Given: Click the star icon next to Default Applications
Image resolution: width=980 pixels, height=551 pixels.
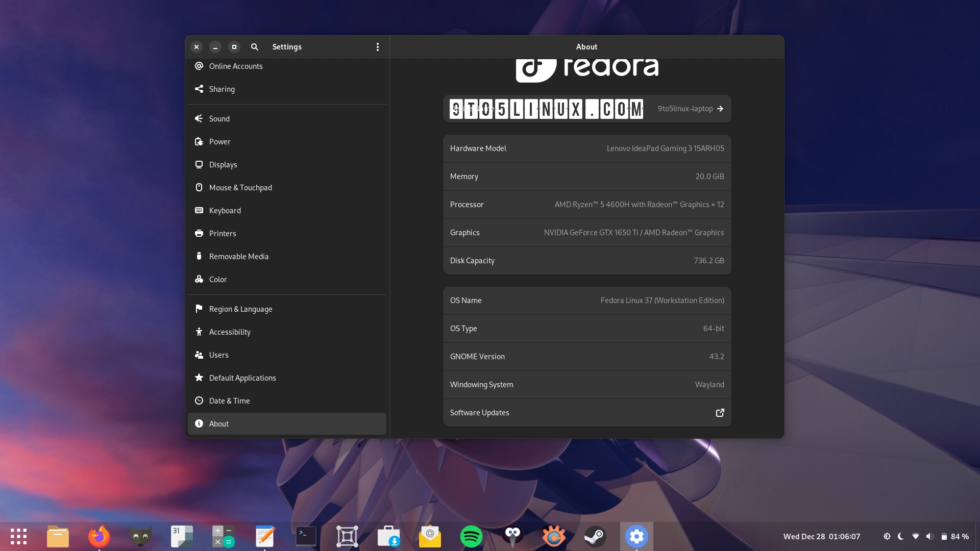Looking at the screenshot, I should pyautogui.click(x=199, y=378).
